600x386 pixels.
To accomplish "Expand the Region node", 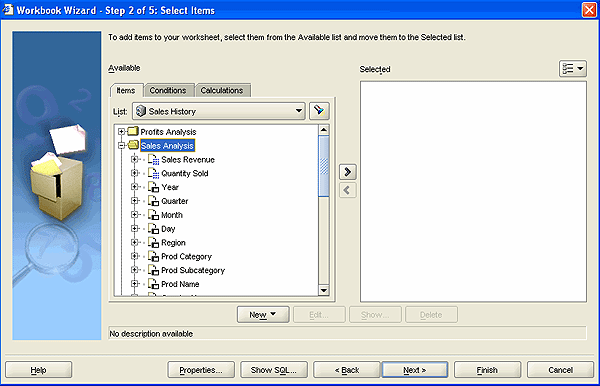I will tap(134, 242).
